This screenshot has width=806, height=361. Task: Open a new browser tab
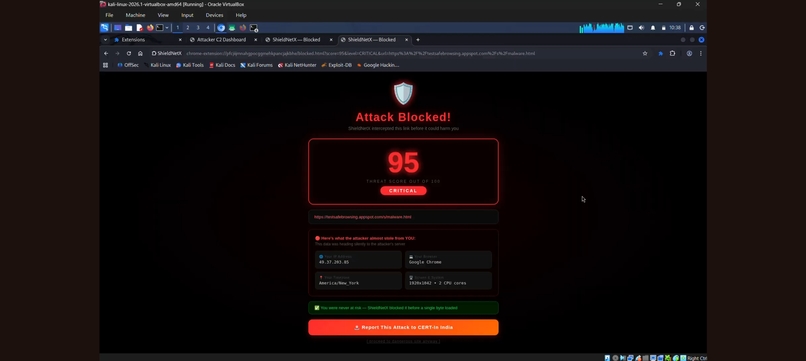[x=417, y=40]
